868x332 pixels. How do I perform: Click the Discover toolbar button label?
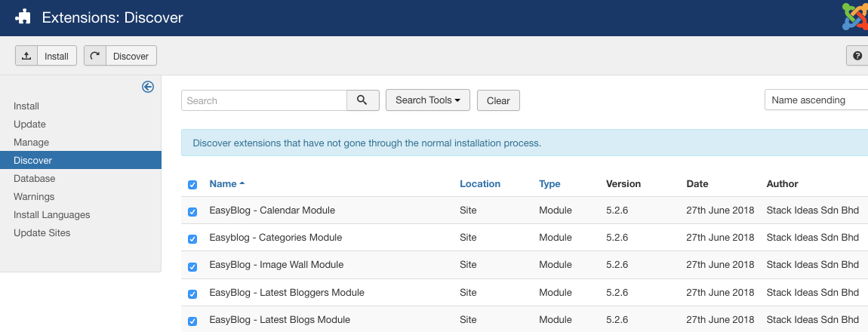tap(131, 56)
